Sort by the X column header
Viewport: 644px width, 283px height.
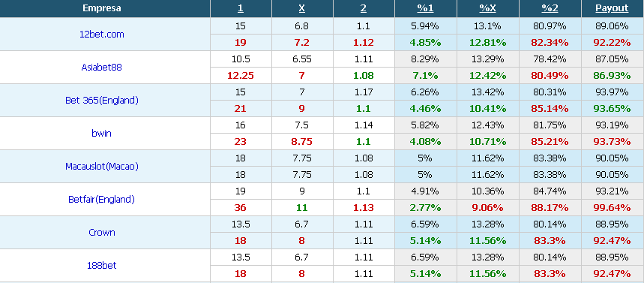(302, 8)
